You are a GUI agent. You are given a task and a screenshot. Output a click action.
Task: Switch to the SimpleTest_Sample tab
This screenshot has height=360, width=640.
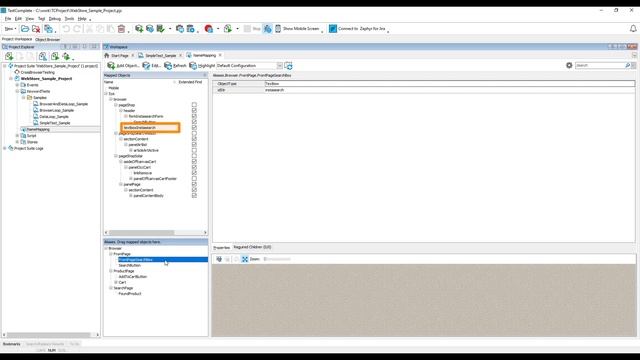coord(160,55)
